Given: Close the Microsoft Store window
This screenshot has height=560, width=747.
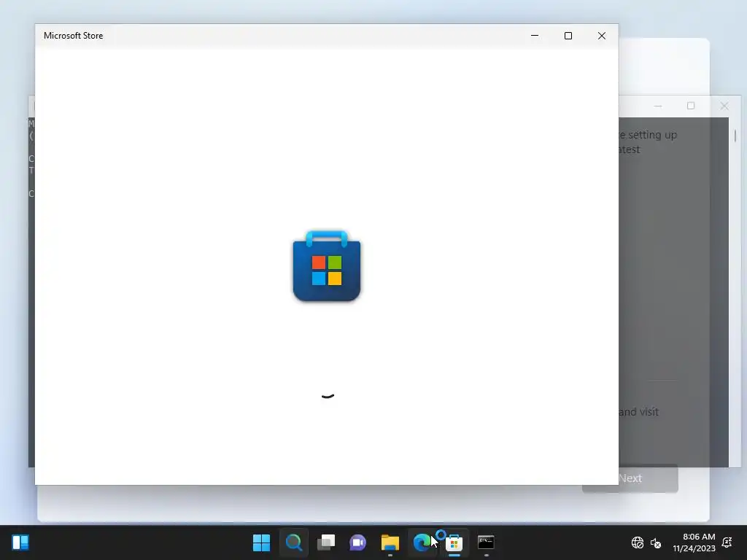Looking at the screenshot, I should [602, 36].
